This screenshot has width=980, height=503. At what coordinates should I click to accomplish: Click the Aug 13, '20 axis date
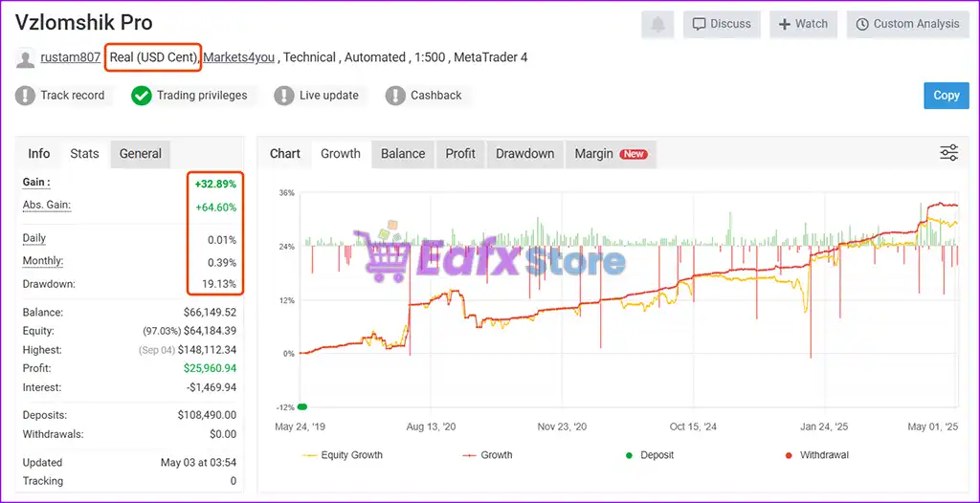(432, 427)
